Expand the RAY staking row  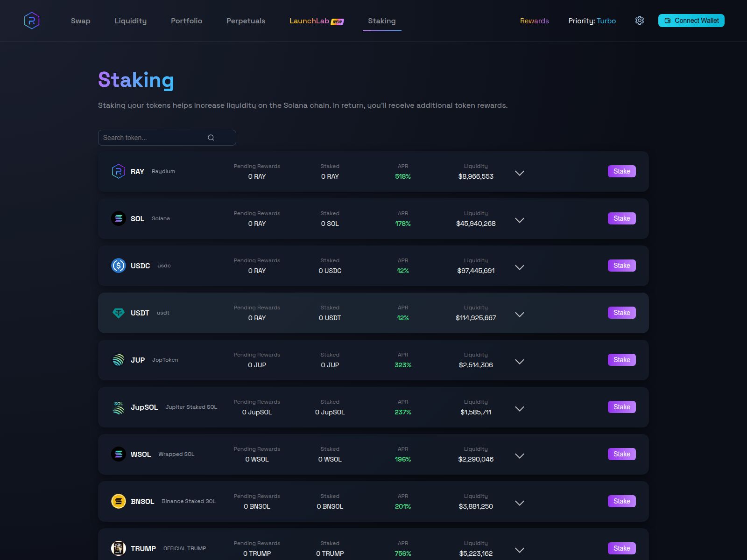click(520, 173)
